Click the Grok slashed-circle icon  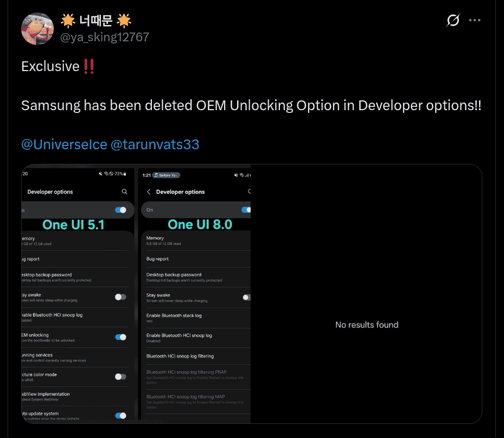click(x=453, y=21)
